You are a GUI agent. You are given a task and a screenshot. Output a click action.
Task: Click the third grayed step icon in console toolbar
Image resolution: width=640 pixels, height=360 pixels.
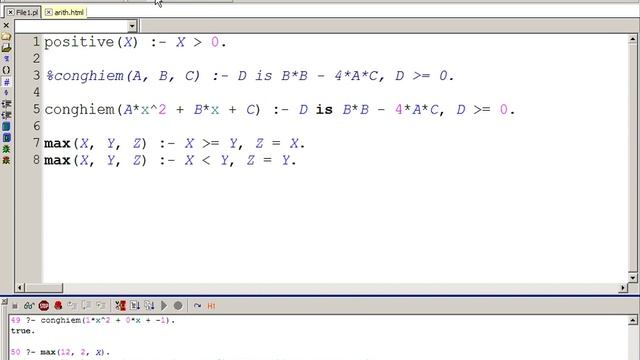pos(100,305)
